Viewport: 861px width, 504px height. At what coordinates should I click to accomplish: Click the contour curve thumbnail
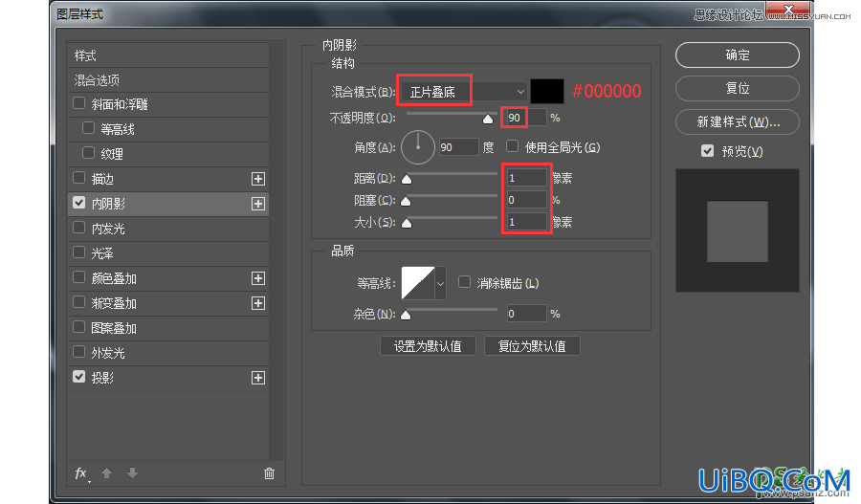tap(418, 283)
